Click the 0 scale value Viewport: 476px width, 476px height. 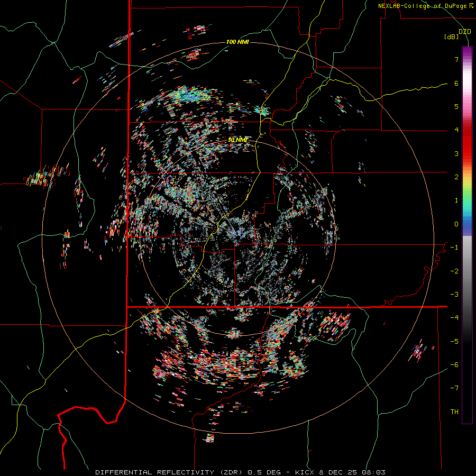click(456, 224)
